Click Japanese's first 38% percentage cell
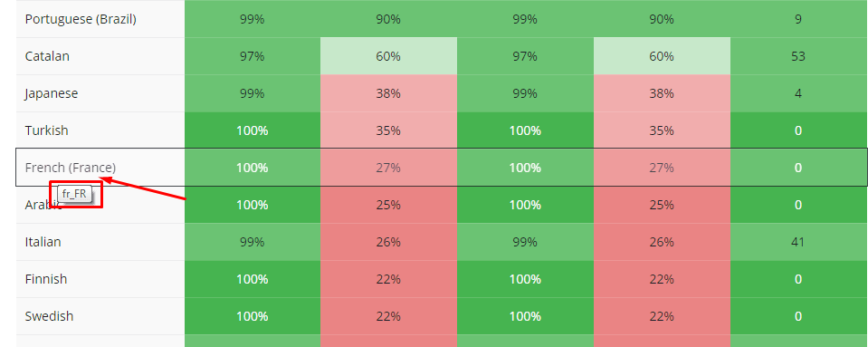The width and height of the screenshot is (868, 347). point(388,93)
